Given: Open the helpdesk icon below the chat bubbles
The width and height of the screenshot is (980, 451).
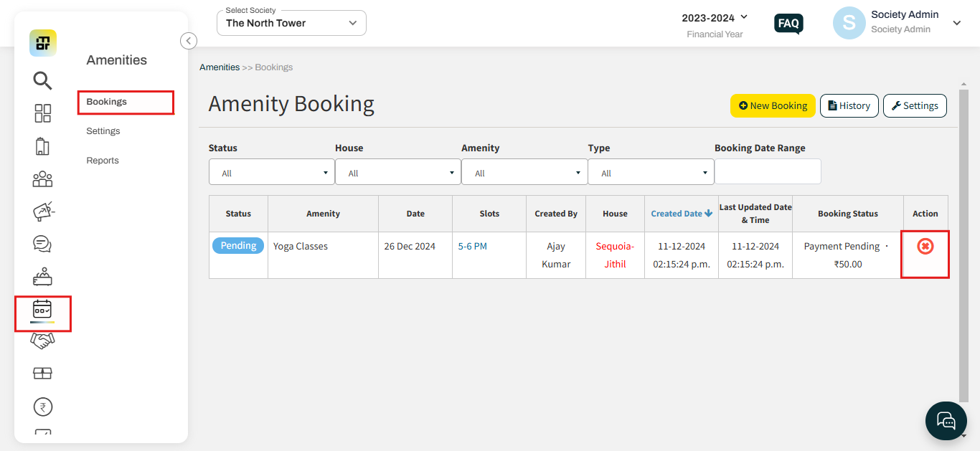Looking at the screenshot, I should coord(43,277).
